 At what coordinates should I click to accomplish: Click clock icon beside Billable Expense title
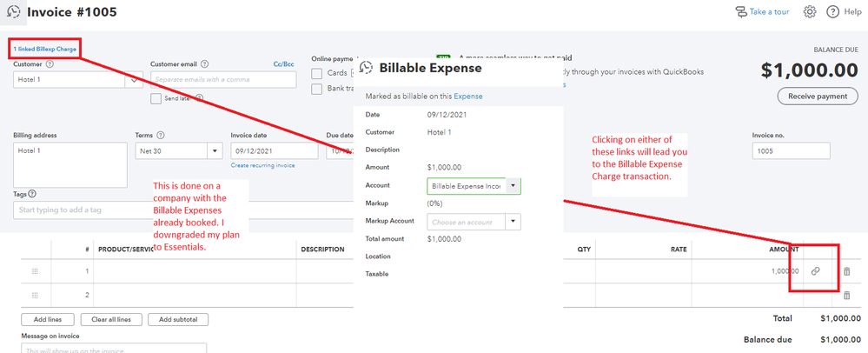tap(367, 68)
